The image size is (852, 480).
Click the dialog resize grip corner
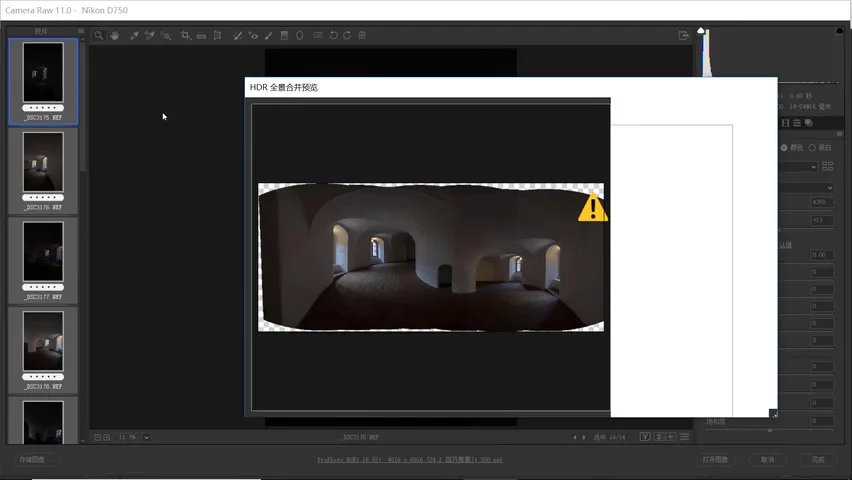pyautogui.click(x=773, y=414)
